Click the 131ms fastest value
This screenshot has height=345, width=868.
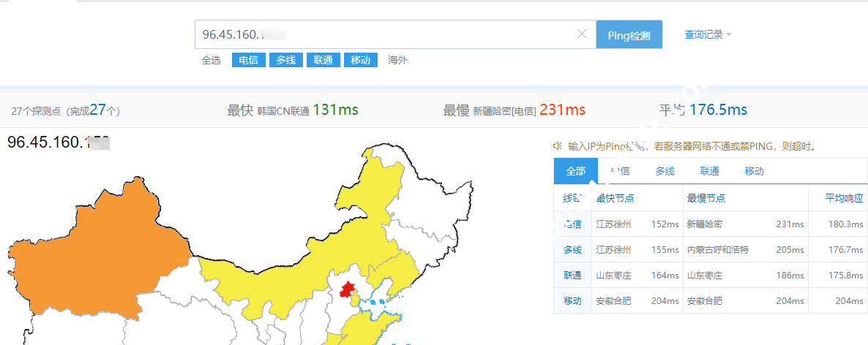pos(335,110)
